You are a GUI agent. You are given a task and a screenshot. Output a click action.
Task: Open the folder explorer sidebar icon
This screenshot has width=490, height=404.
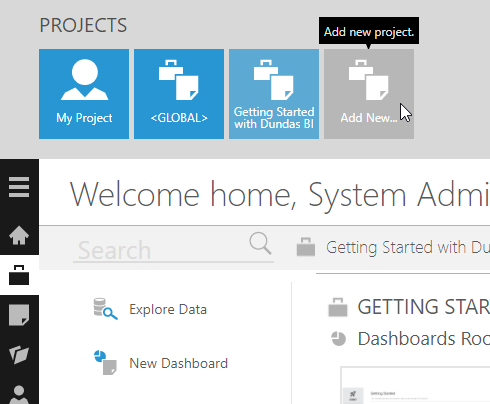19,354
